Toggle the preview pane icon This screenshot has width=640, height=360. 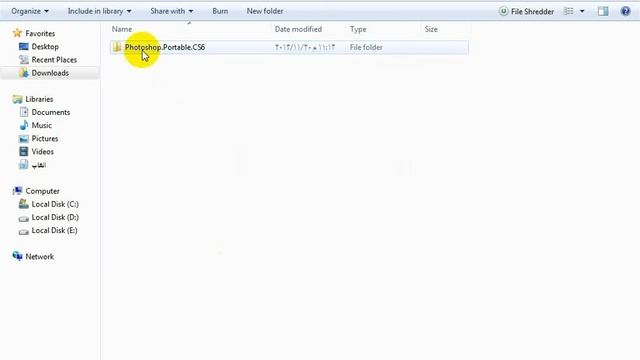tap(603, 11)
